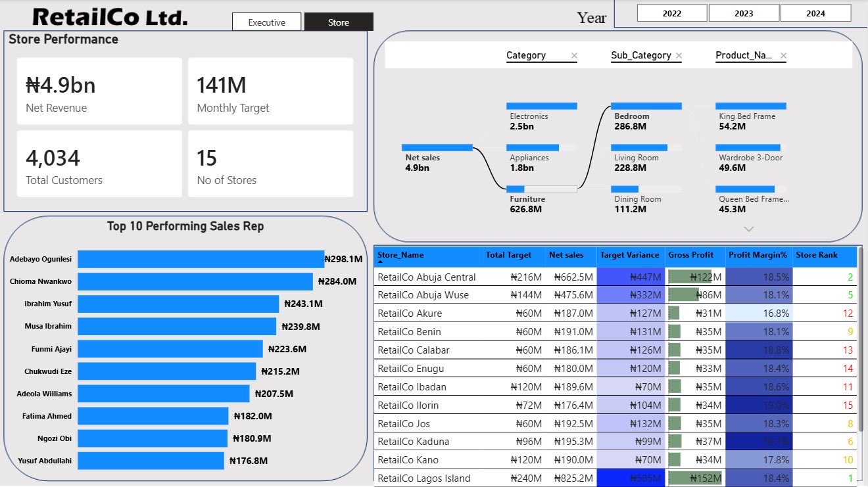Select Adebayo Ogunlesi's bar in the chart
The width and height of the screenshot is (868, 487).
click(201, 259)
